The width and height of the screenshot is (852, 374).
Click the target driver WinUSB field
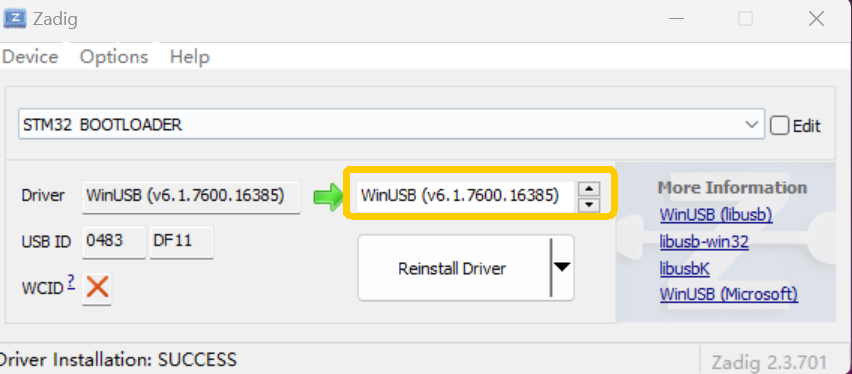pyautogui.click(x=465, y=196)
